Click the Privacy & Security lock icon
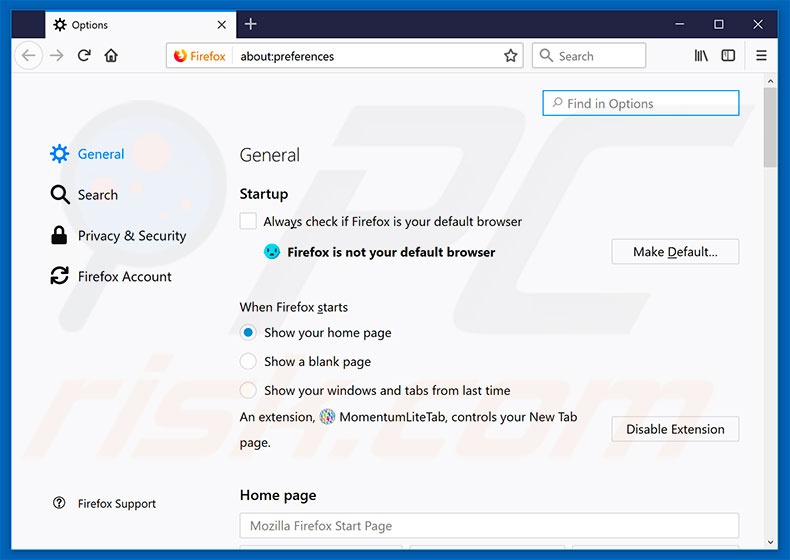This screenshot has height=560, width=790. click(x=59, y=235)
